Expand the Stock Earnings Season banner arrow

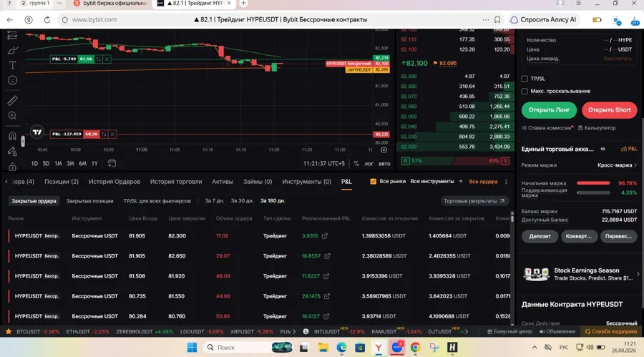click(638, 274)
